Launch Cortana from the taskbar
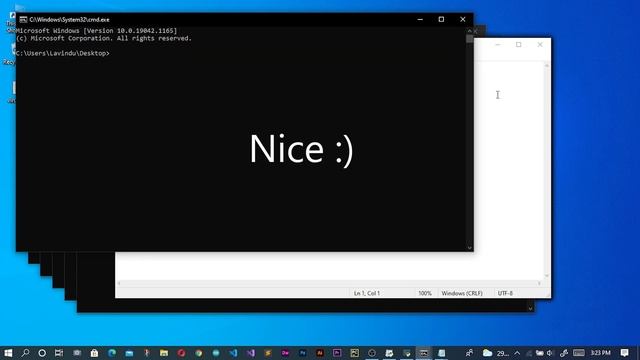This screenshot has width=640, height=360. (x=42, y=353)
